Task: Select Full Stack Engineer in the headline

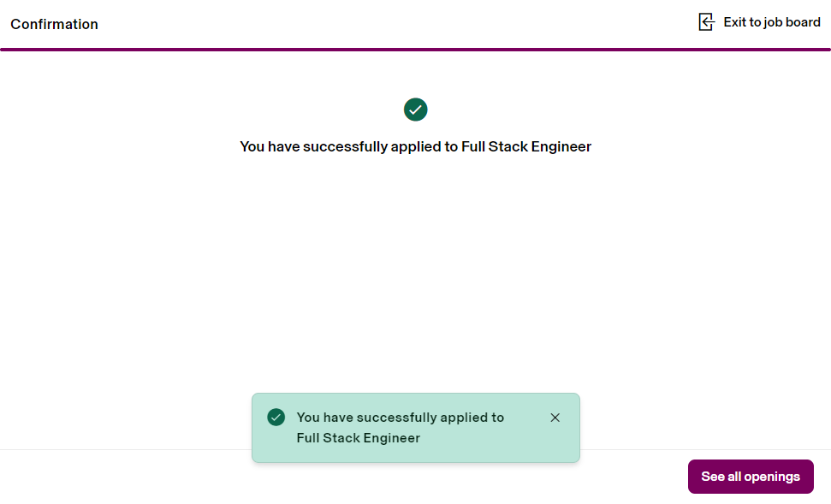Action: click(x=526, y=146)
